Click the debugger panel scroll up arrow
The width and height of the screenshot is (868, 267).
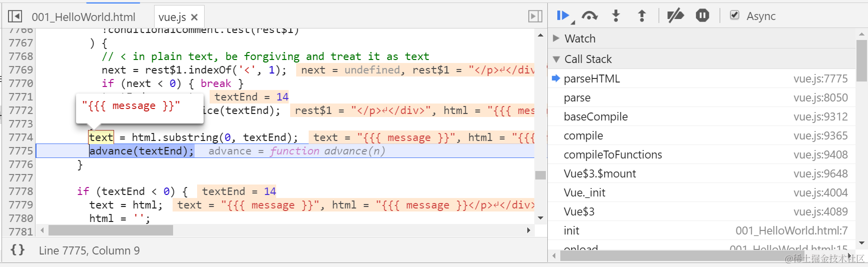pos(861,34)
